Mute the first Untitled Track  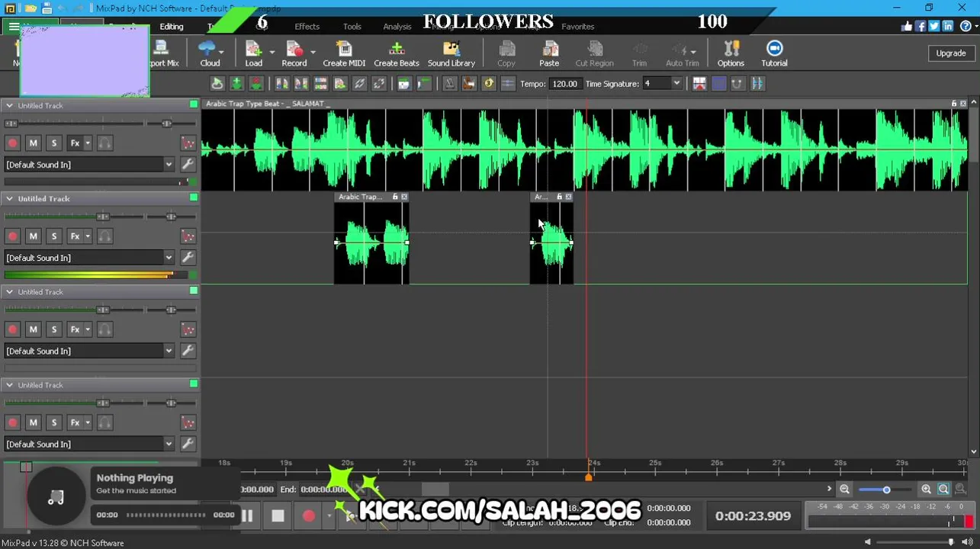click(33, 143)
